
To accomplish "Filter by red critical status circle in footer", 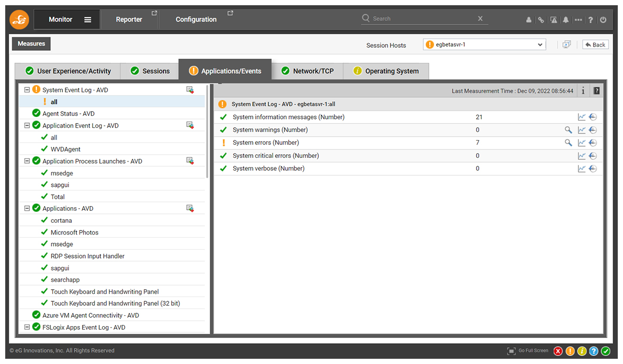I will coord(558,352).
